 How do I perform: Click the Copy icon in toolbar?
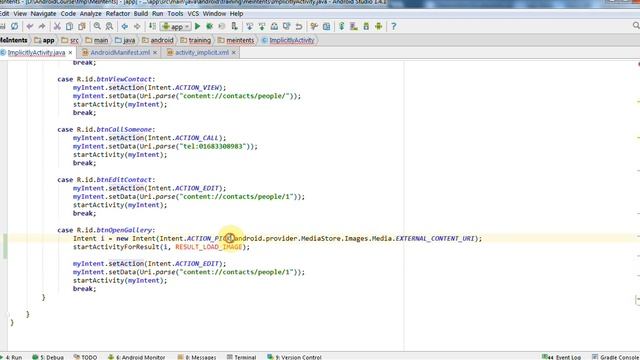69,27
